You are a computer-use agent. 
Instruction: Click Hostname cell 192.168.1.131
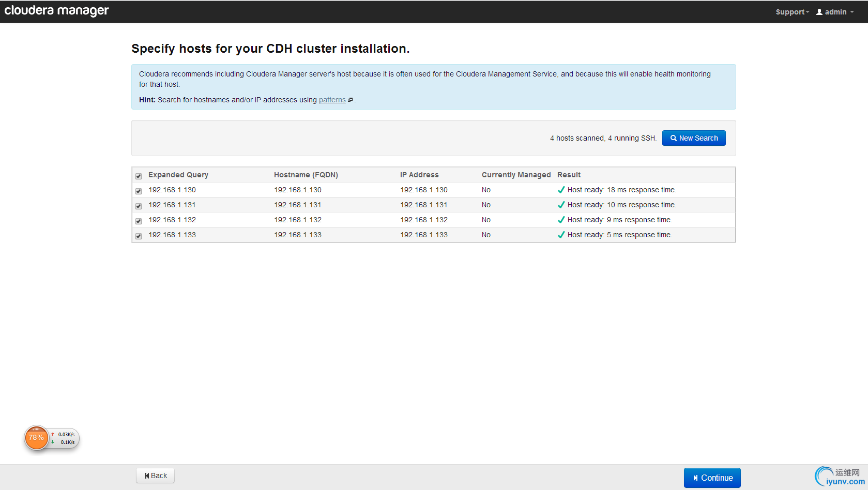298,205
